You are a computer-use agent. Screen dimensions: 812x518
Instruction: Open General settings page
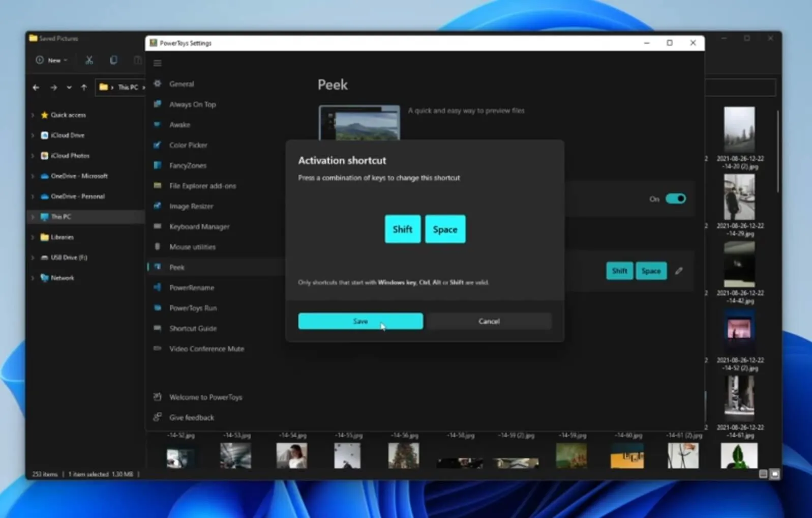point(182,84)
